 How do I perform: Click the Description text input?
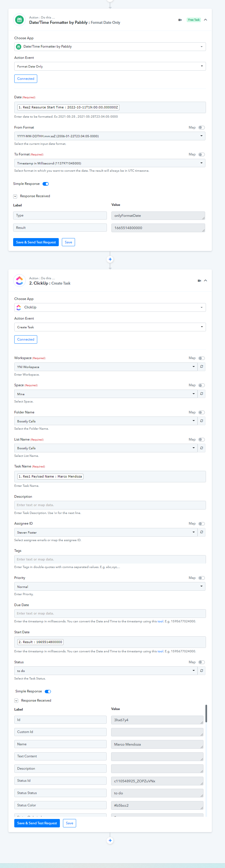click(110, 505)
